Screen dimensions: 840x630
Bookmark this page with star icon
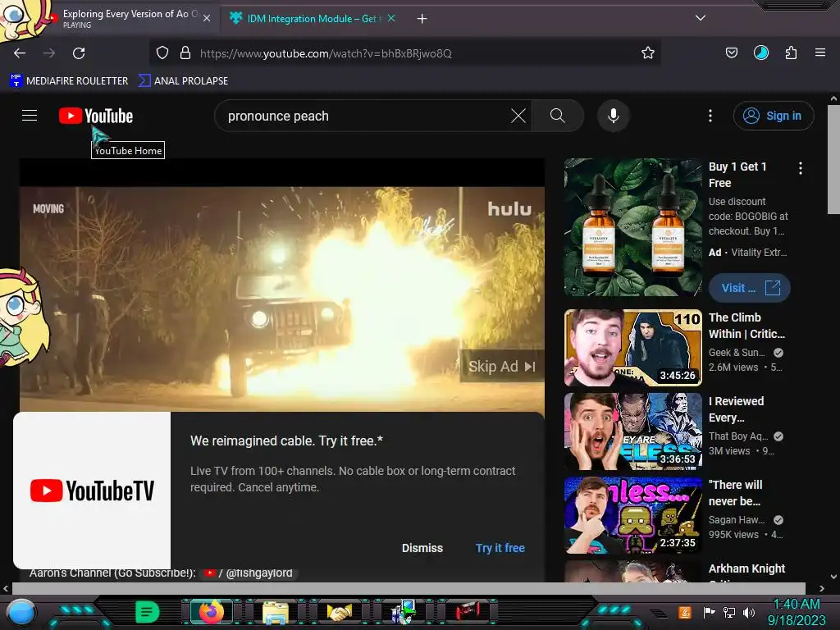(648, 53)
